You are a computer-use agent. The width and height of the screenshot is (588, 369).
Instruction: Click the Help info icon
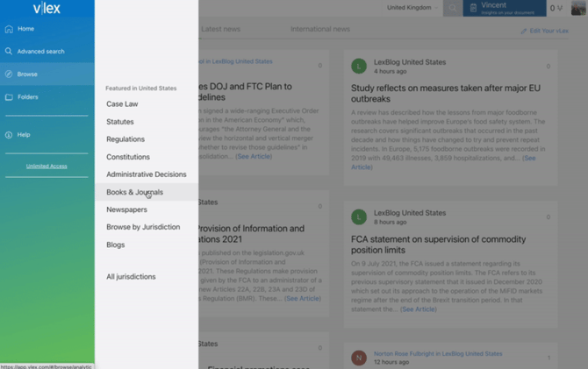pyautogui.click(x=9, y=135)
